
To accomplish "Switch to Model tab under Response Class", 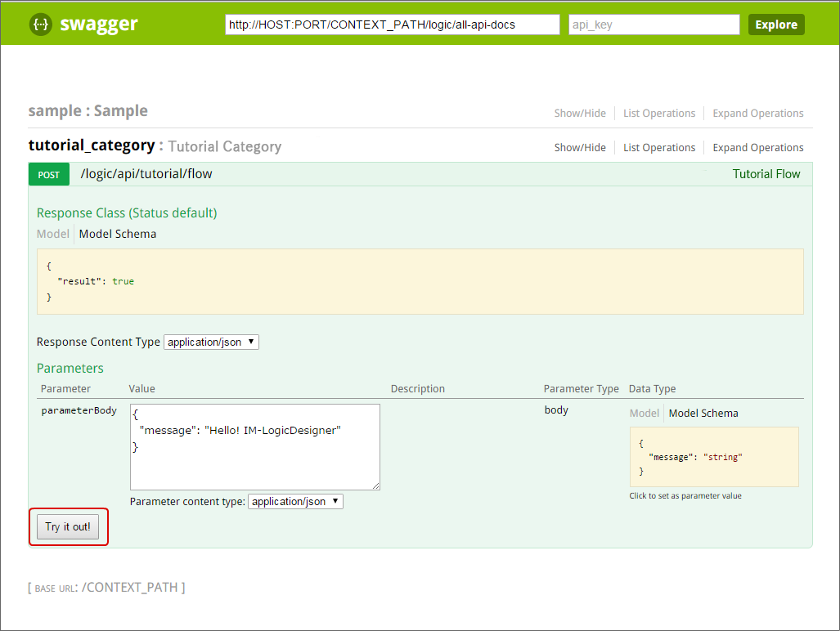I will (x=53, y=234).
